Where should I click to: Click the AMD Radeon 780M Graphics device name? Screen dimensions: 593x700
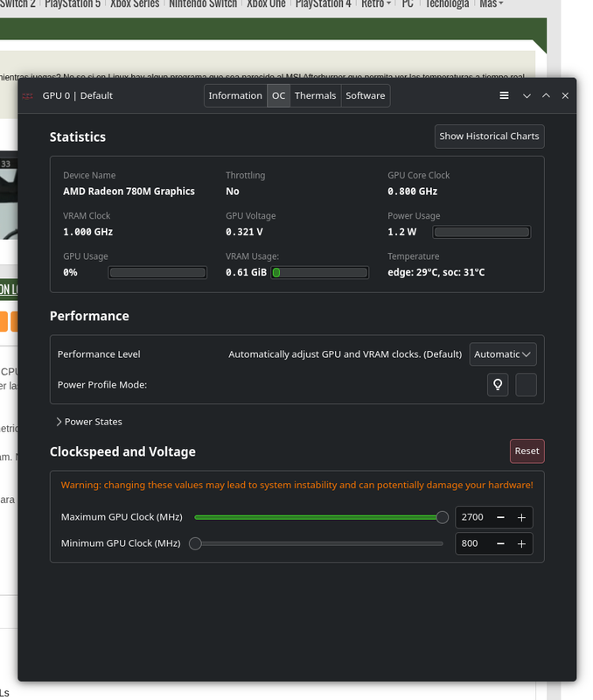click(129, 191)
